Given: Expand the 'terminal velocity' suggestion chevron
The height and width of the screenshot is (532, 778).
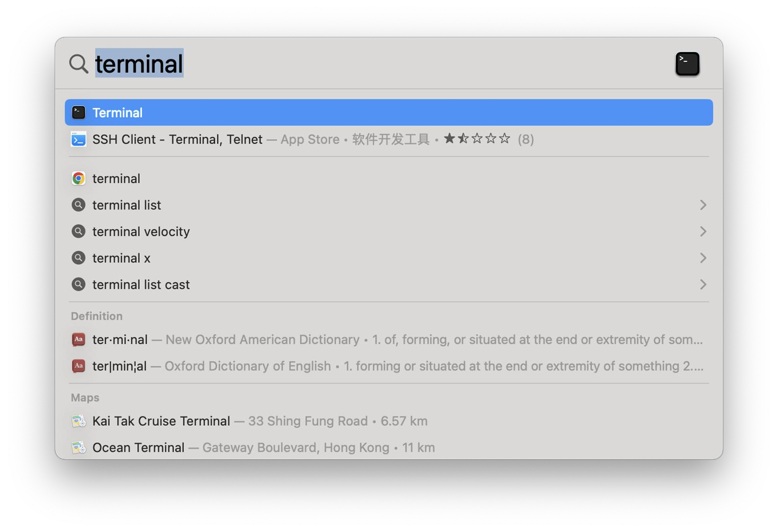Looking at the screenshot, I should 703,231.
